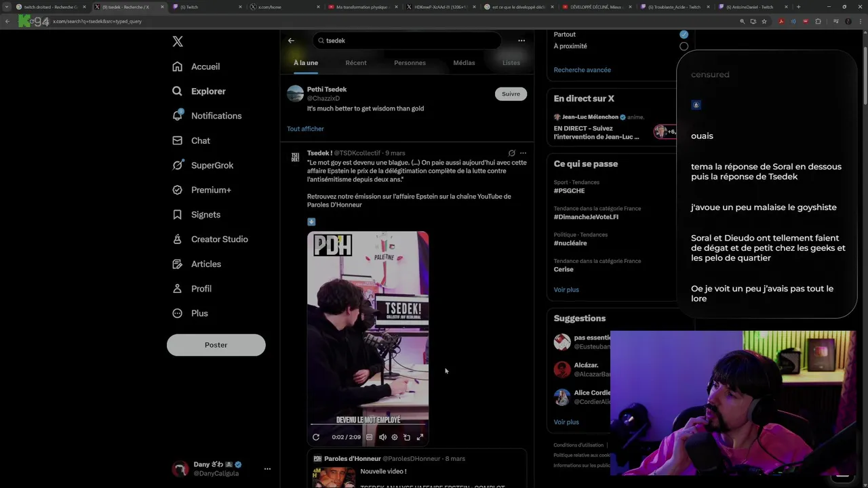This screenshot has height=488, width=868.
Task: Open the browser three-dot menu
Action: tap(862, 21)
